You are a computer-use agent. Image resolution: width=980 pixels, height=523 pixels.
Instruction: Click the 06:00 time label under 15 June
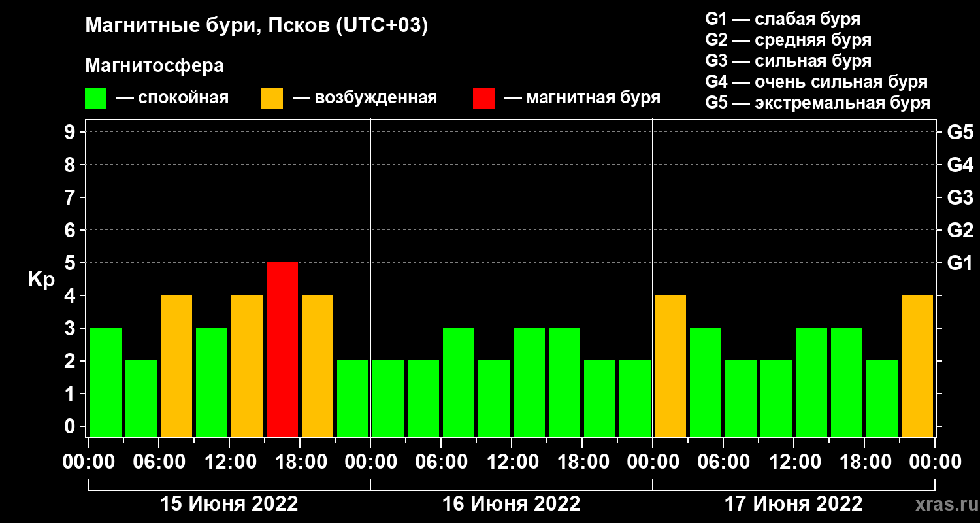click(159, 462)
